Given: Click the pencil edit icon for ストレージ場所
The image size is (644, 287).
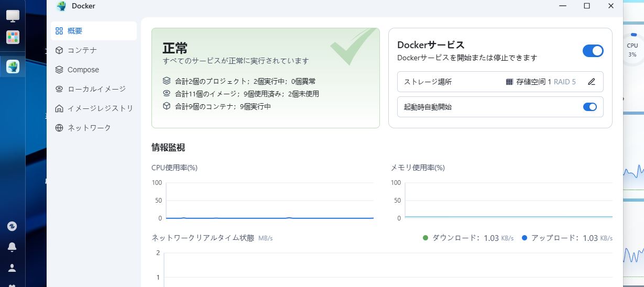Looking at the screenshot, I should point(592,82).
